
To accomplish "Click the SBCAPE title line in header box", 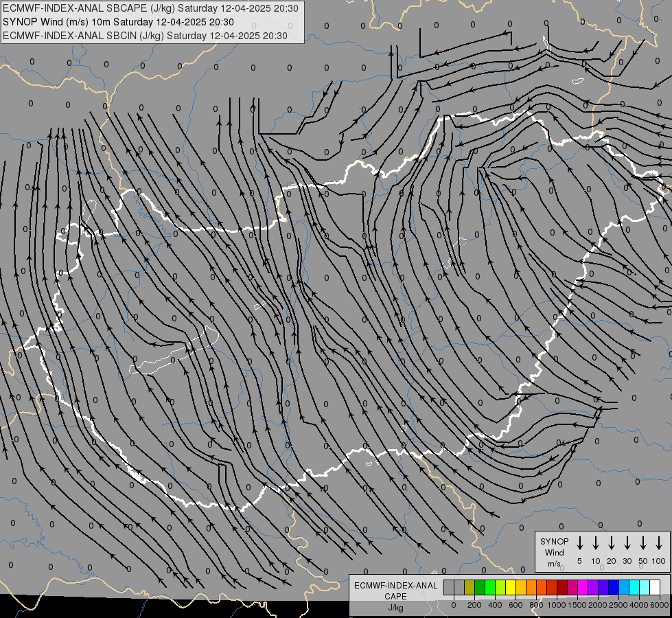I will click(150, 8).
